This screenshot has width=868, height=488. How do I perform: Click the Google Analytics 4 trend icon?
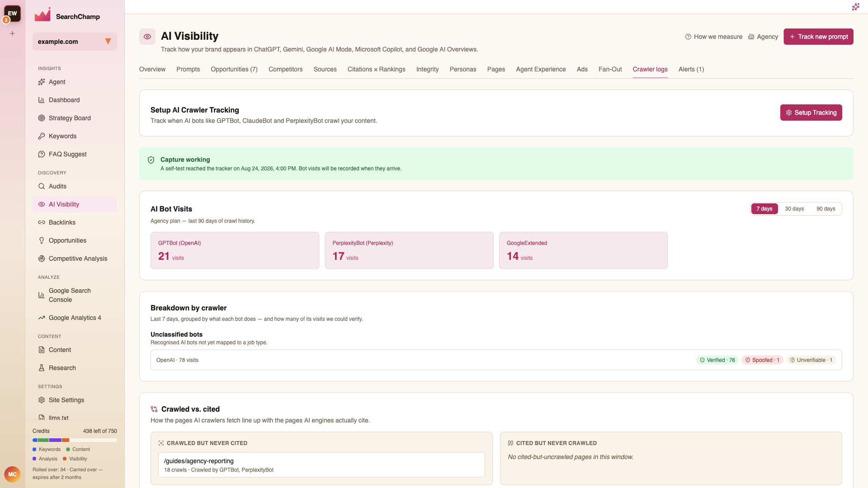(x=42, y=318)
